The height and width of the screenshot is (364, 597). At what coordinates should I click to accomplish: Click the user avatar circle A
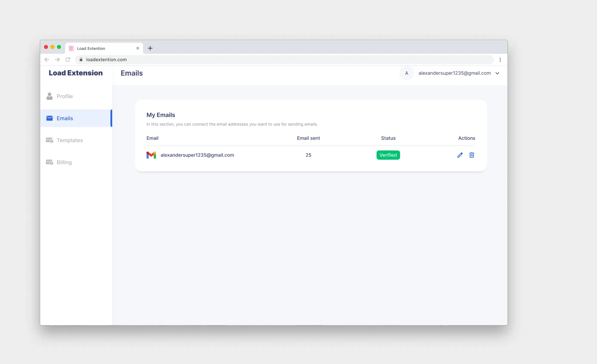coord(407,73)
